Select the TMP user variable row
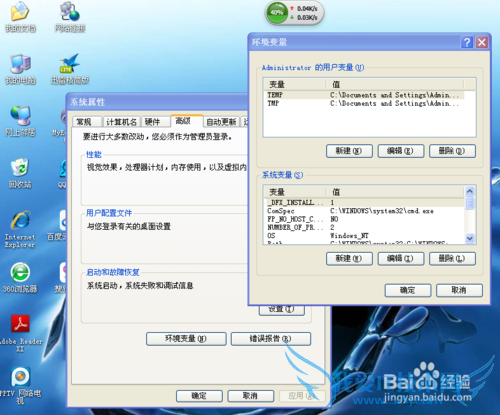Screen dimensions: 500x415 [x=365, y=103]
